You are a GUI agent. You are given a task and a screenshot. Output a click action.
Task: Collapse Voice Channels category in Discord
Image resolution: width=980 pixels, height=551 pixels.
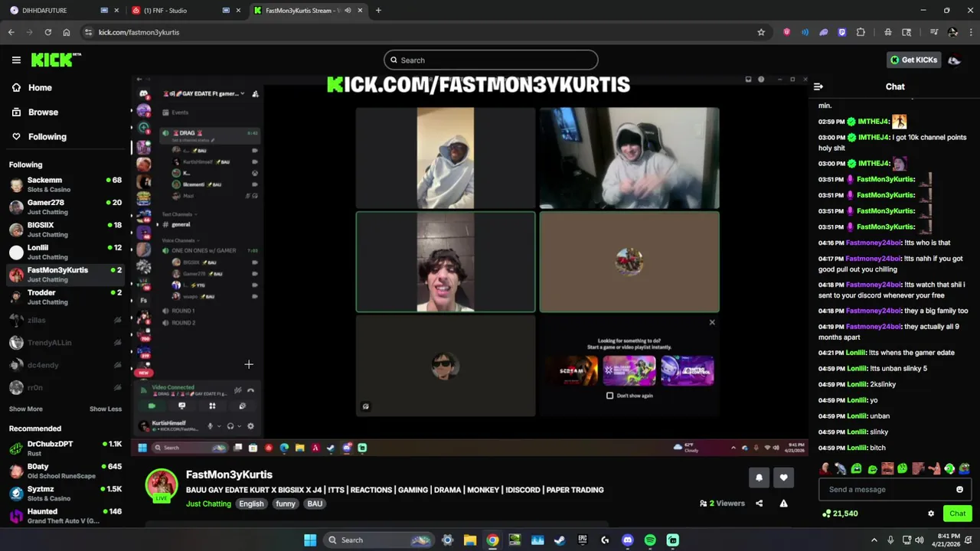pos(179,240)
